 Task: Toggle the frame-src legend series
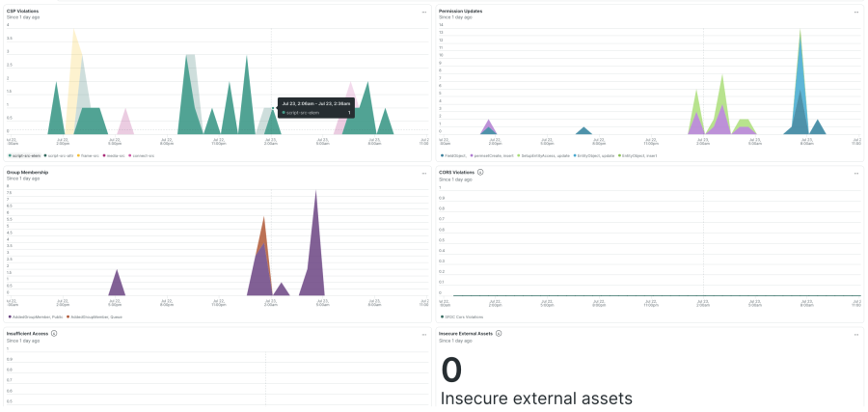(88, 155)
